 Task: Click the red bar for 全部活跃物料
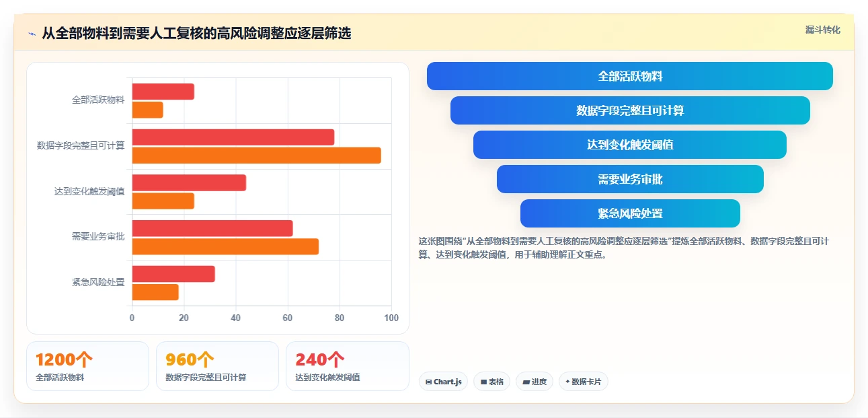coord(163,92)
